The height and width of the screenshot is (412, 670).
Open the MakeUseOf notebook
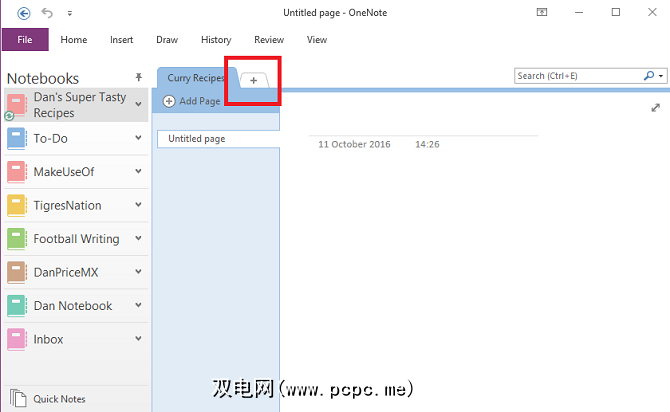[x=76, y=172]
